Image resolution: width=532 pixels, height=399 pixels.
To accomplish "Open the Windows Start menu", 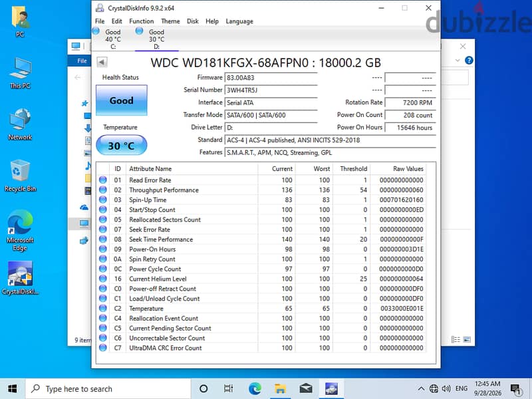I will pyautogui.click(x=12, y=388).
